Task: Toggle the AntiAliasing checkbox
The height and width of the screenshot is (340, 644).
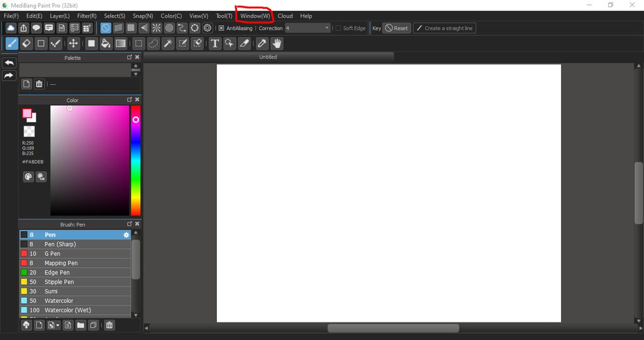Action: pos(221,28)
